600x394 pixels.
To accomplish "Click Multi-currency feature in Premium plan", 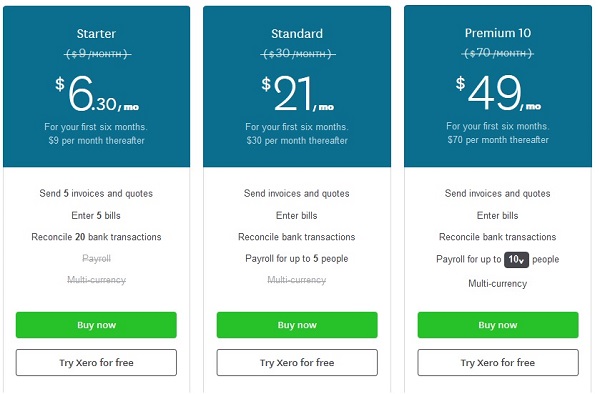I will point(497,283).
